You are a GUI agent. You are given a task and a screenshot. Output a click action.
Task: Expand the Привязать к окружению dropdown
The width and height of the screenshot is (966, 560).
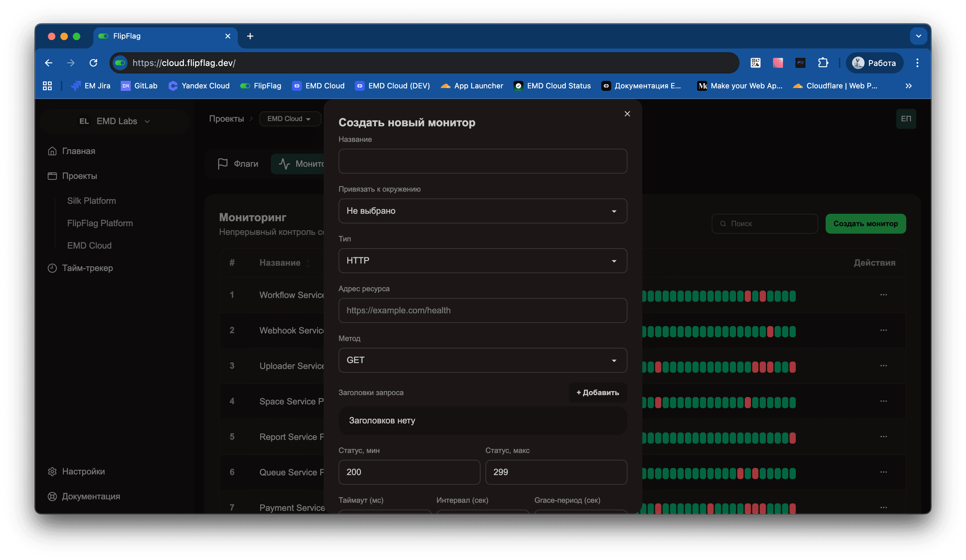[x=482, y=211]
